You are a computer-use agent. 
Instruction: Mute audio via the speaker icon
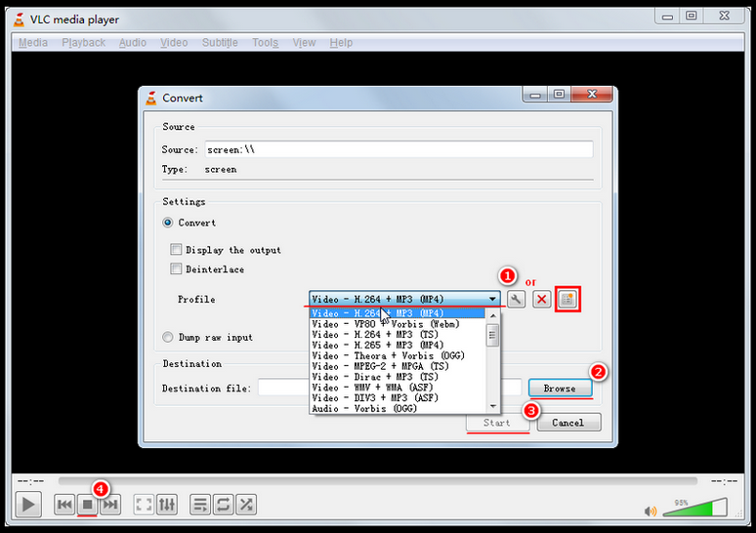coord(651,510)
